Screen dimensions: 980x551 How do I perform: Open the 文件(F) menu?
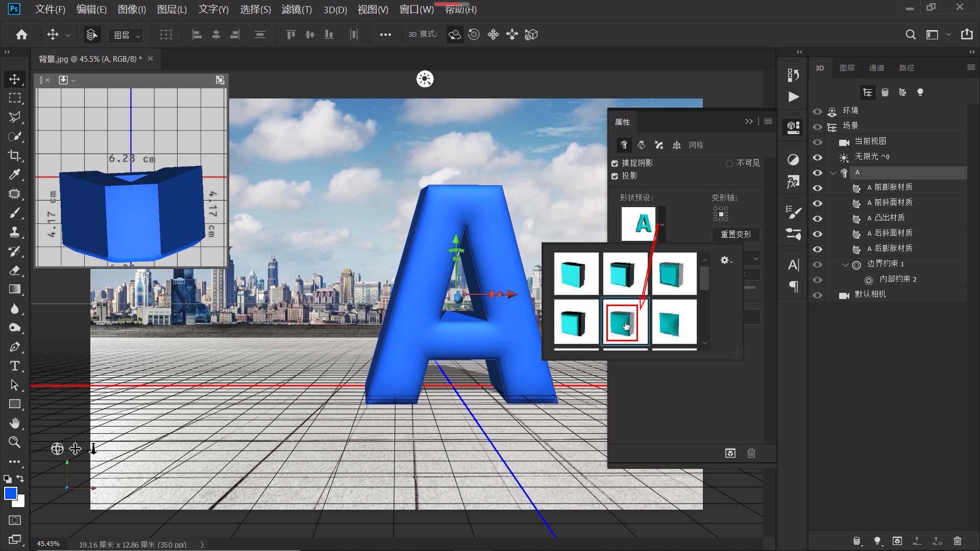(50, 9)
